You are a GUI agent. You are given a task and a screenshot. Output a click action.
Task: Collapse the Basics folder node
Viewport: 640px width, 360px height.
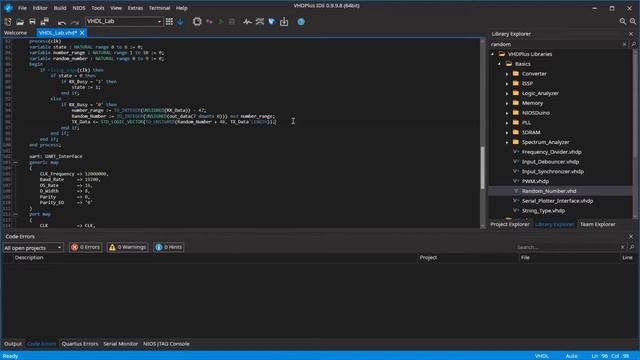[499, 64]
